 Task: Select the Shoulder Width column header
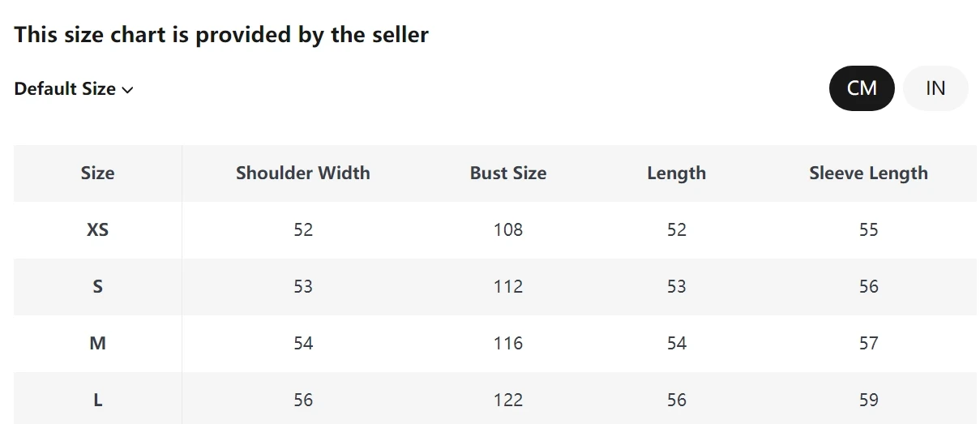pyautogui.click(x=303, y=173)
